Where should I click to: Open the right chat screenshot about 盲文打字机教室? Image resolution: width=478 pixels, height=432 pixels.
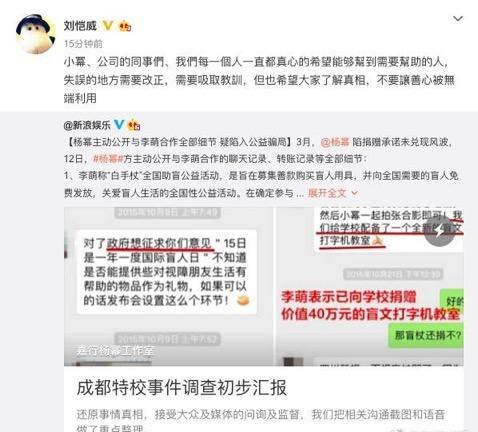[370, 286]
